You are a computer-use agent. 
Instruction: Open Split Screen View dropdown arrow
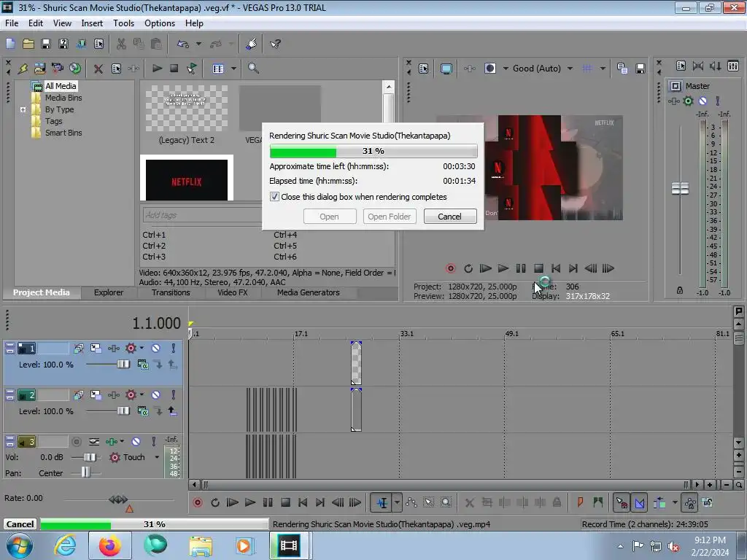point(506,69)
